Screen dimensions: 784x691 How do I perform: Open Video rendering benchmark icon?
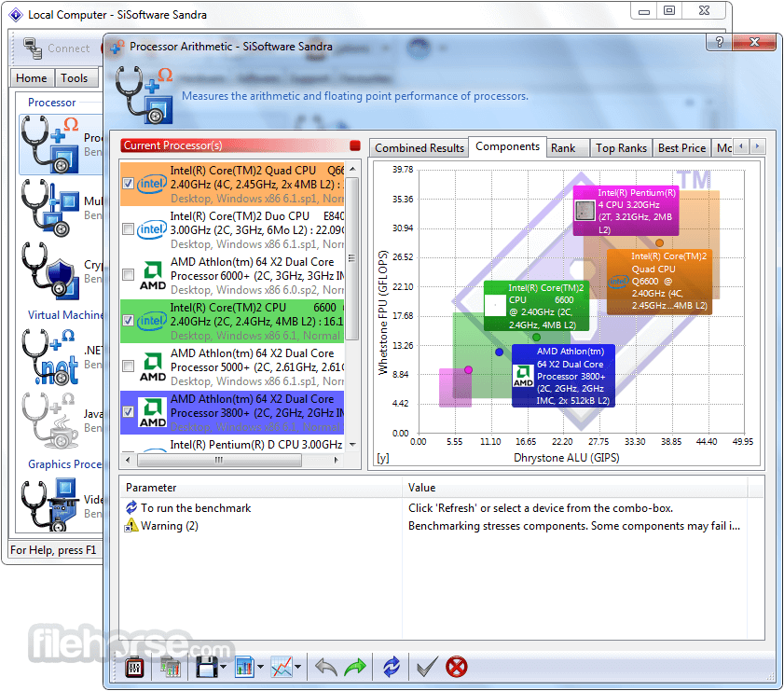point(50,505)
